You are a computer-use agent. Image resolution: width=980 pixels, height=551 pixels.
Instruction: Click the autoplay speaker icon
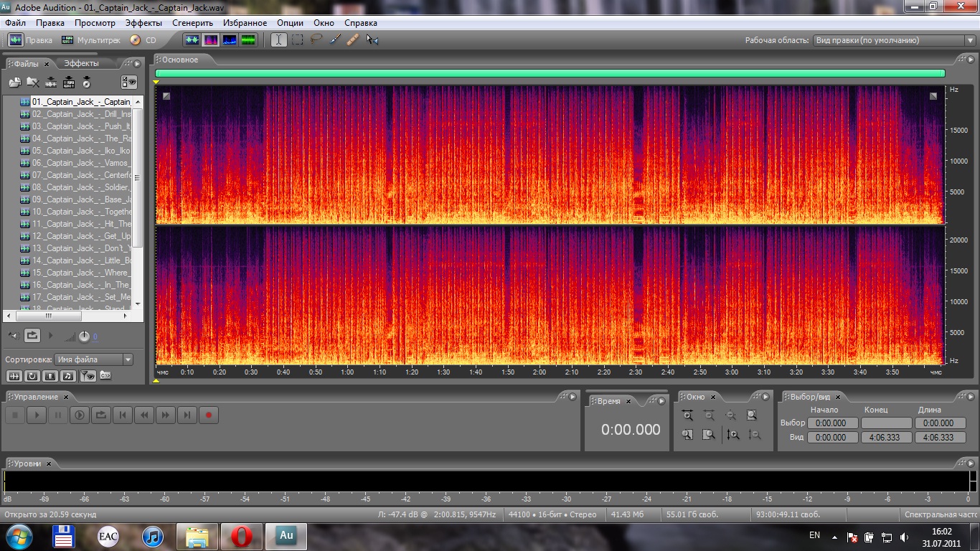pos(13,335)
